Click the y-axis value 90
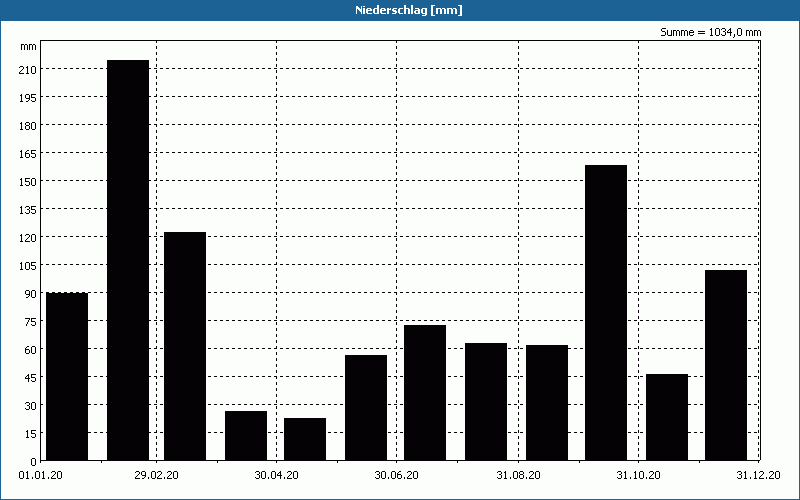This screenshot has width=800, height=500. (31, 294)
